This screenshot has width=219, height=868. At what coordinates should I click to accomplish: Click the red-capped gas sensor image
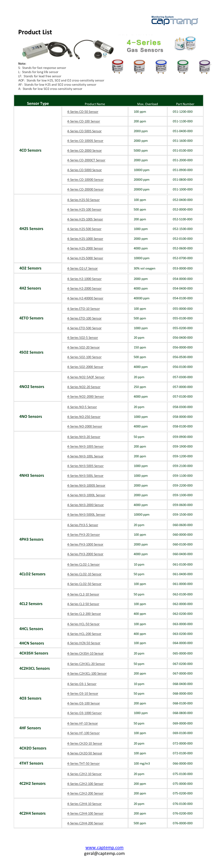pos(117,67)
